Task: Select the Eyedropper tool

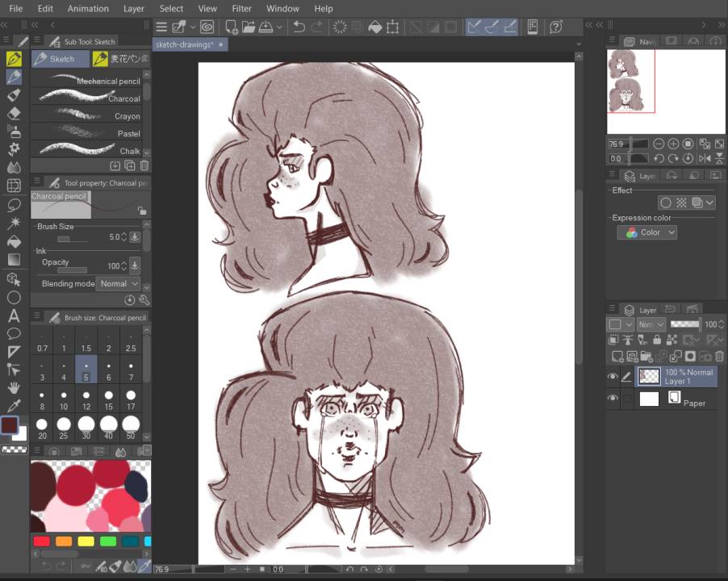Action: [x=14, y=406]
